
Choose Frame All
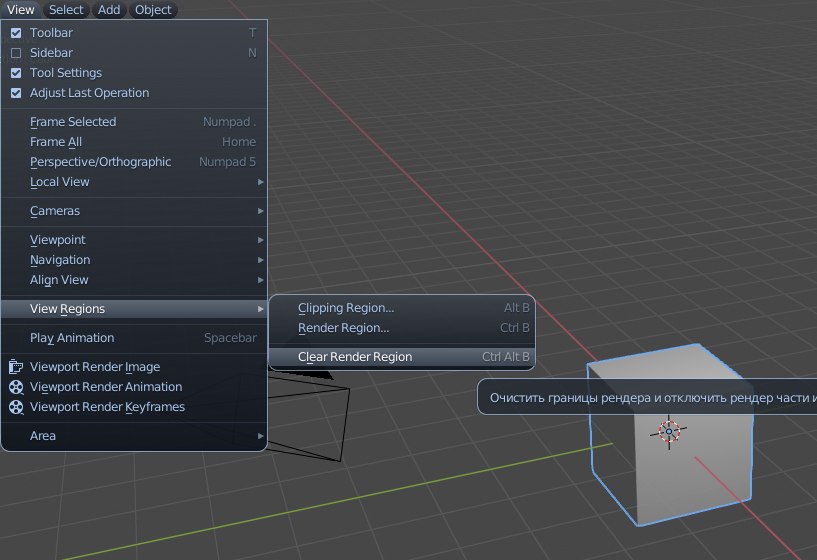click(134, 142)
